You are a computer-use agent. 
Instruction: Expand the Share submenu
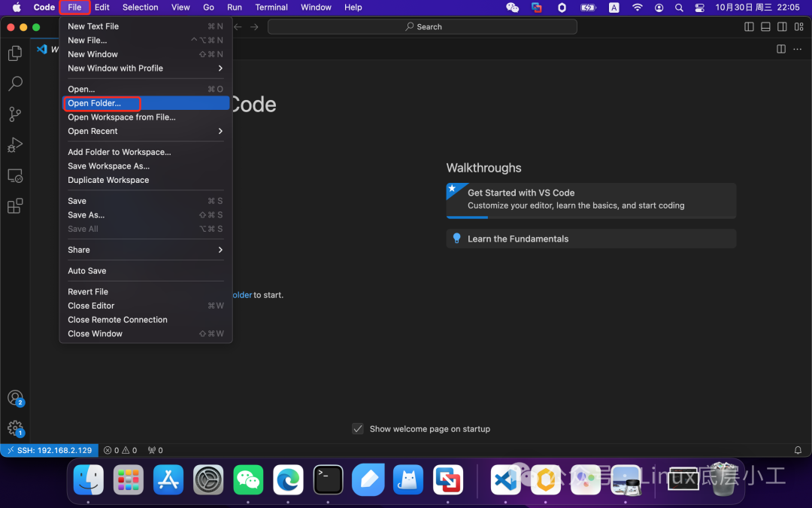[x=146, y=250]
